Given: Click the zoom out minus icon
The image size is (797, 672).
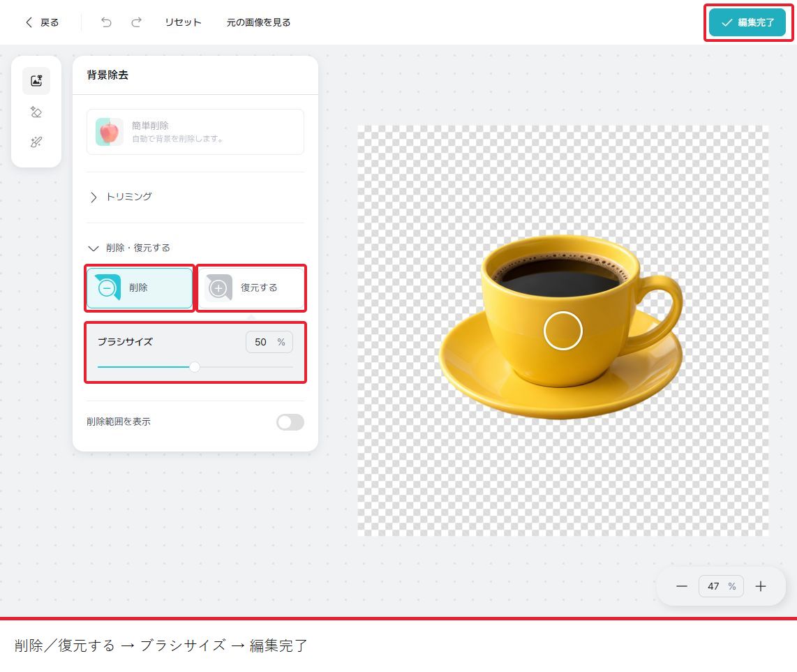Looking at the screenshot, I should tap(682, 587).
